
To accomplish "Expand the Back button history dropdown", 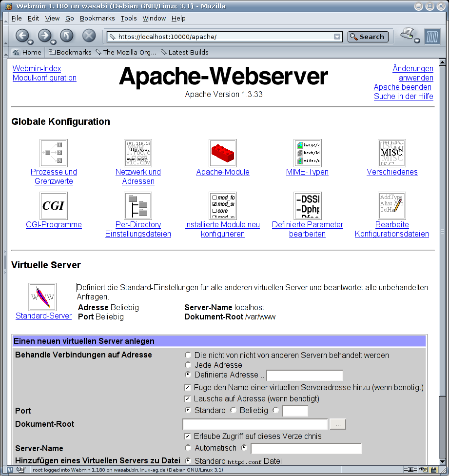I will point(30,42).
